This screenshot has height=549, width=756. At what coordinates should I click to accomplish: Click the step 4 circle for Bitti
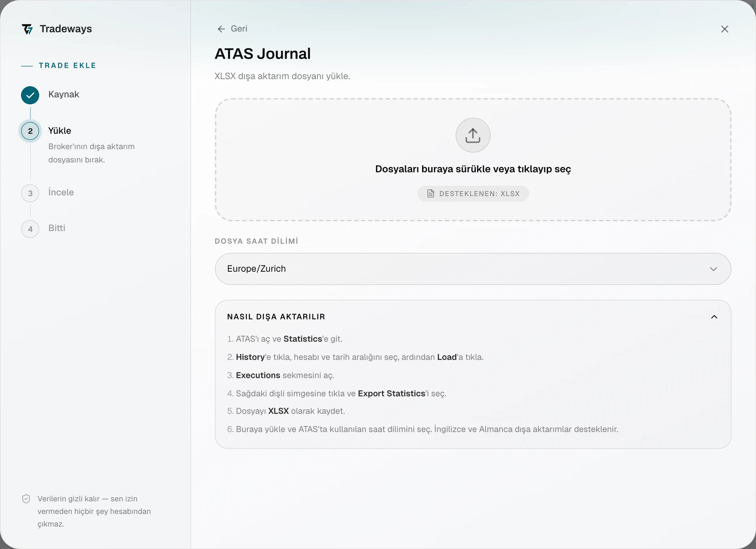pyautogui.click(x=30, y=229)
